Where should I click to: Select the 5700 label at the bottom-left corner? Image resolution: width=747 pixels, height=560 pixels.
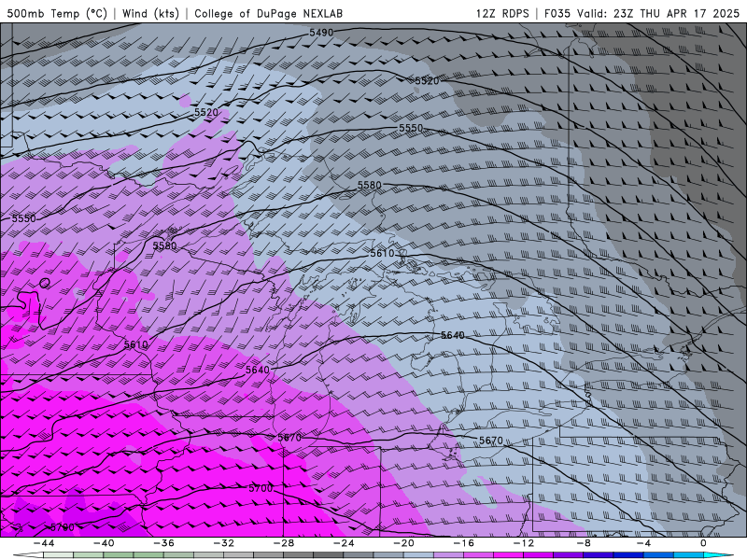point(63,527)
